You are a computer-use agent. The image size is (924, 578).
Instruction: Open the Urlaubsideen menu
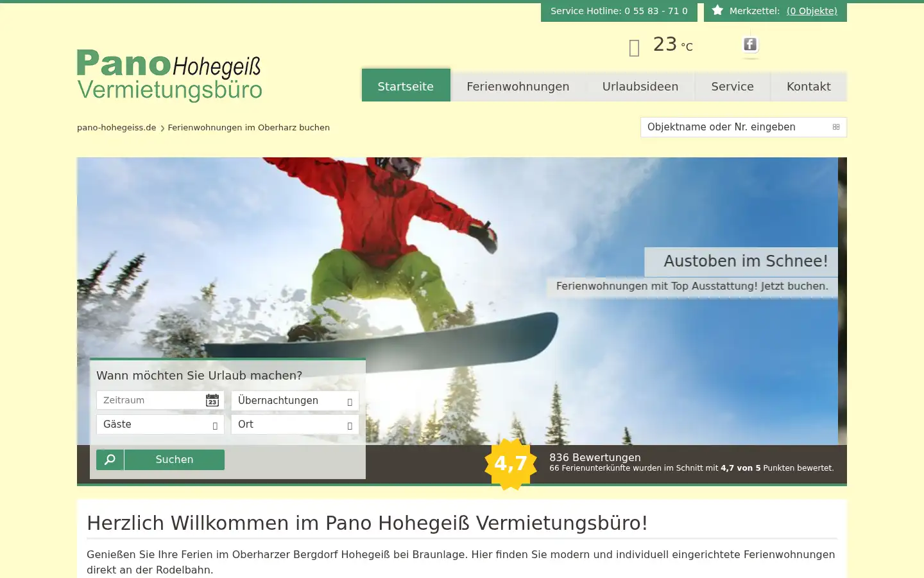[x=640, y=87]
